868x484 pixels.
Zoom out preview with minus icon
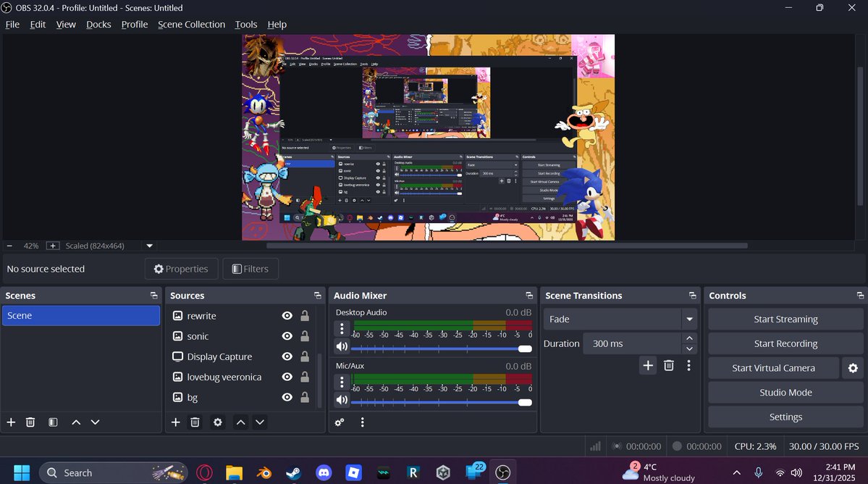click(x=9, y=246)
